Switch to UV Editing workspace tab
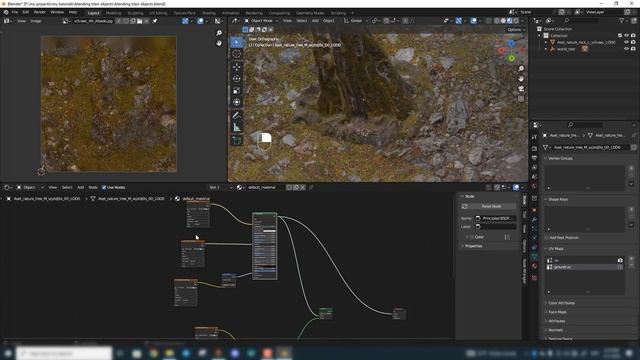The image size is (640, 360). click(x=158, y=13)
